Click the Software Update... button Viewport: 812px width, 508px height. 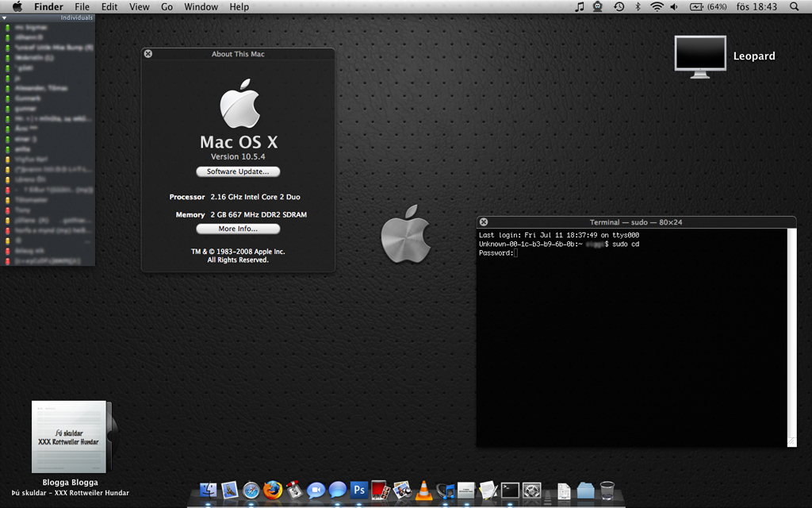tap(238, 171)
